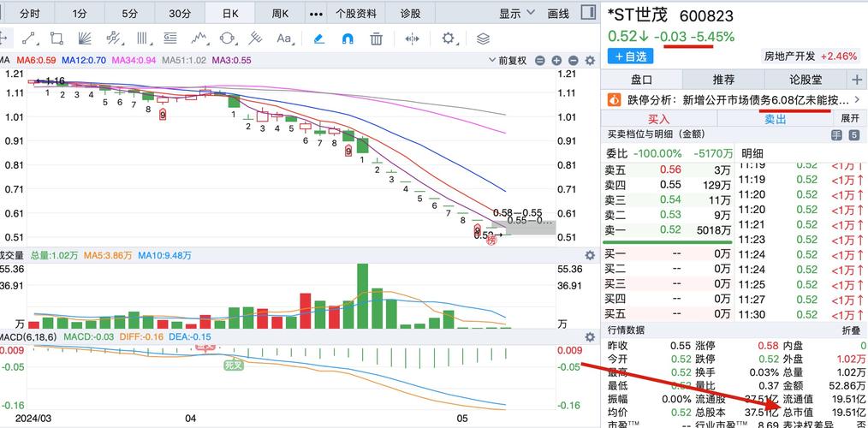
Task: Click the orange money bag analysis icon
Action: pos(614,100)
